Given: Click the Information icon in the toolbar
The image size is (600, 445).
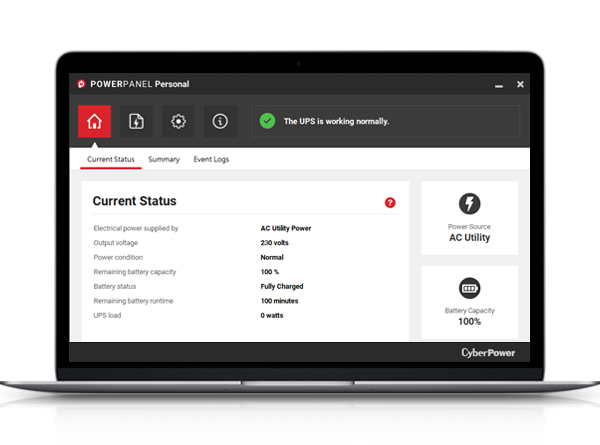Looking at the screenshot, I should coord(220,121).
